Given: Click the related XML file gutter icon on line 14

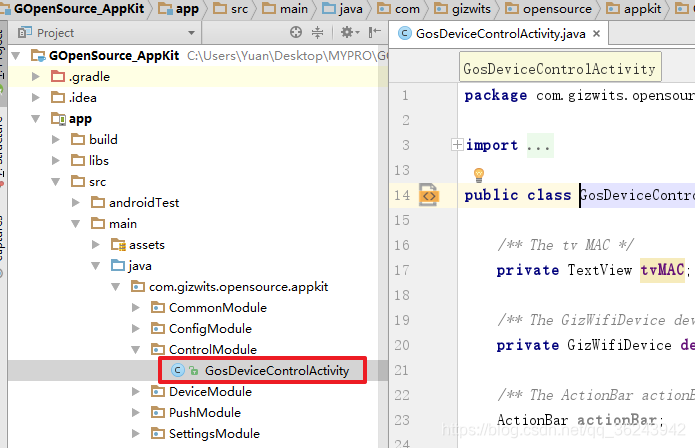Looking at the screenshot, I should pyautogui.click(x=429, y=195).
